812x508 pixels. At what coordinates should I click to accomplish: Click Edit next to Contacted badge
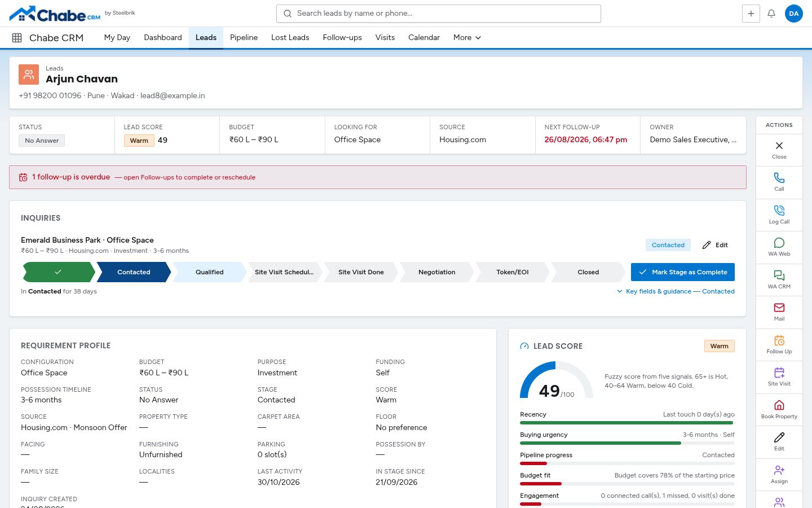715,245
